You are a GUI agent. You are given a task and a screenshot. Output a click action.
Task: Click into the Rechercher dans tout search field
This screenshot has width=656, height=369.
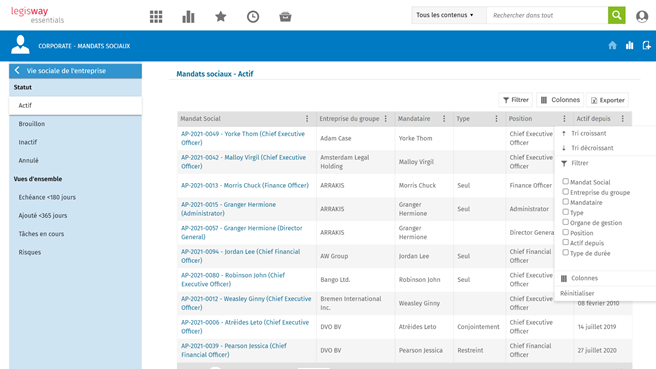click(x=547, y=15)
